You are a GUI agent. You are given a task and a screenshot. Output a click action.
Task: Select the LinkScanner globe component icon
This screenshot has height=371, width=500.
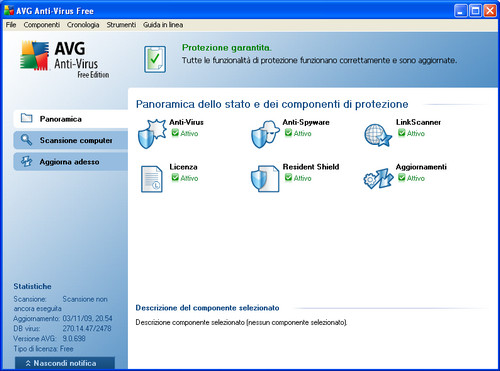coord(378,135)
